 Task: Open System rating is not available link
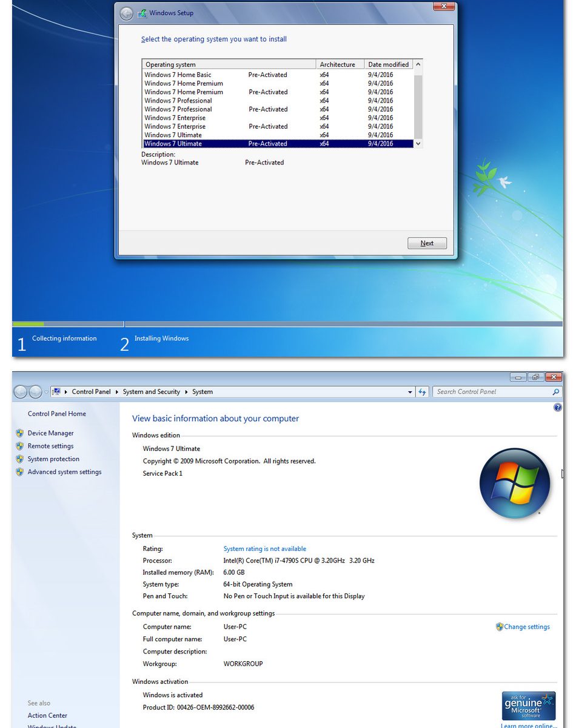coord(265,548)
